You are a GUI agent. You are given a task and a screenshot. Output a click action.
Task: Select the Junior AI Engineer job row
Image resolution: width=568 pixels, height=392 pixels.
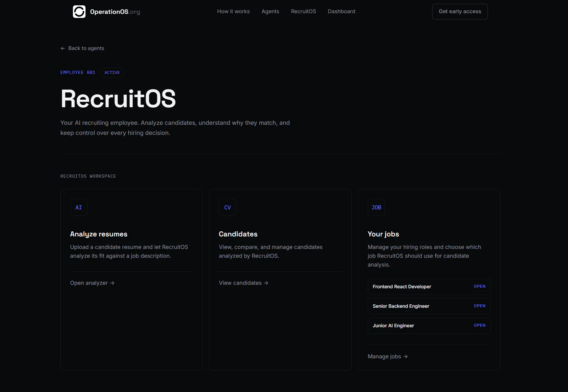click(x=429, y=326)
